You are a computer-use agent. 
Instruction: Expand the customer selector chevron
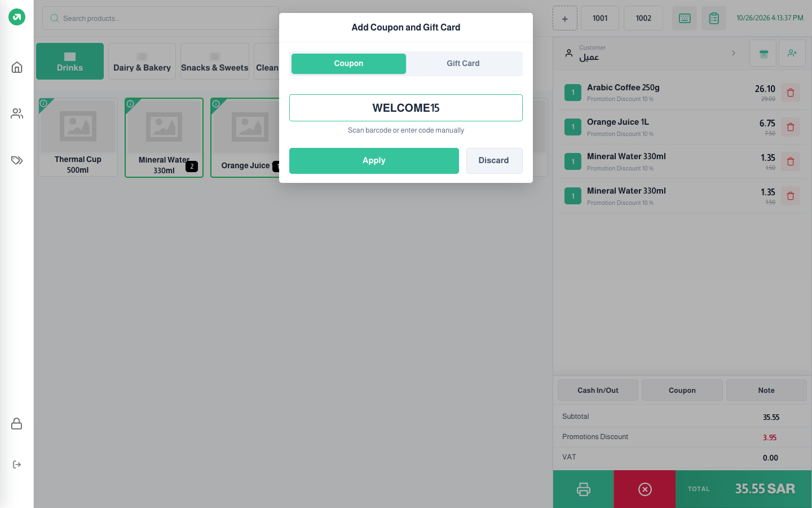click(x=734, y=53)
